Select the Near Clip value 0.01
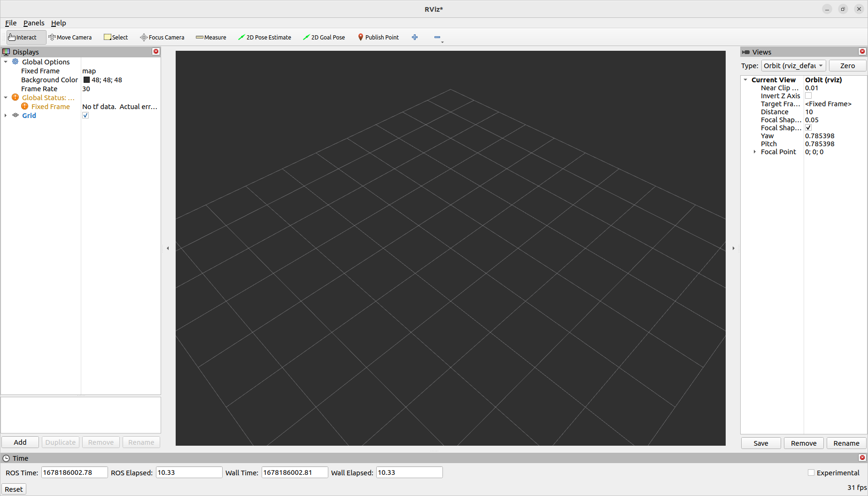 point(812,88)
